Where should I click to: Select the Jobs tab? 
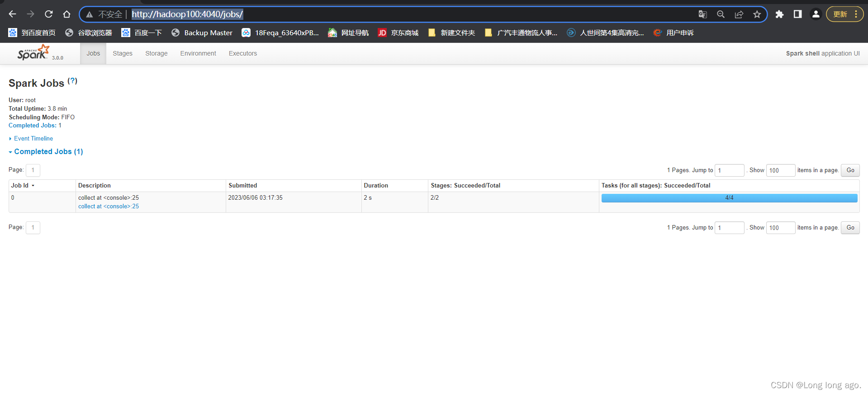(x=93, y=53)
